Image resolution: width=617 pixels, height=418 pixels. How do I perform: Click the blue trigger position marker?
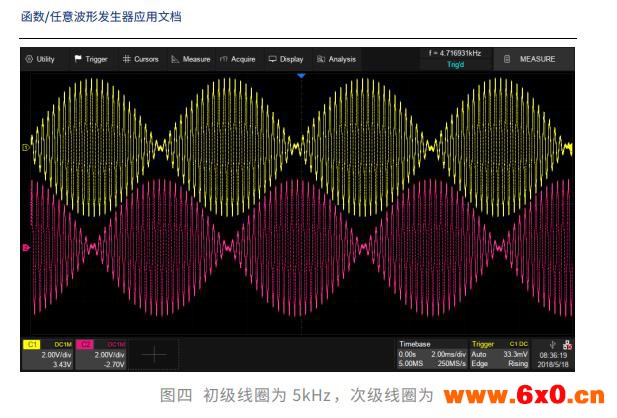(x=299, y=74)
